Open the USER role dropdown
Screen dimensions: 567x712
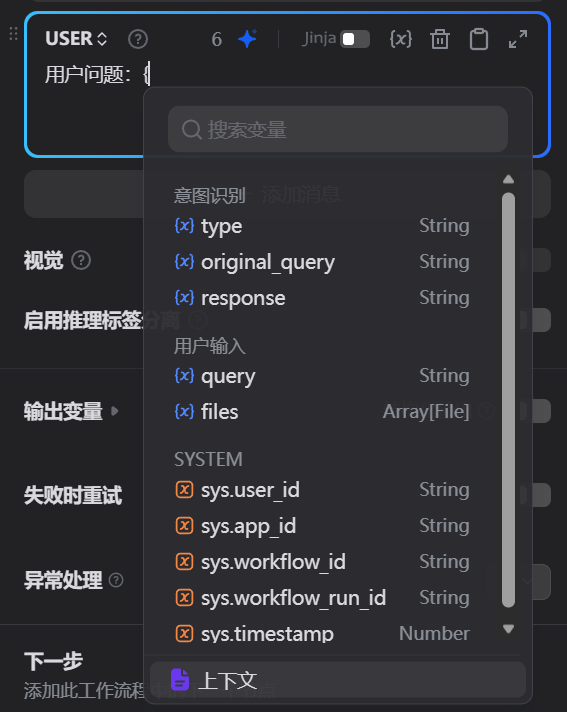pos(76,39)
